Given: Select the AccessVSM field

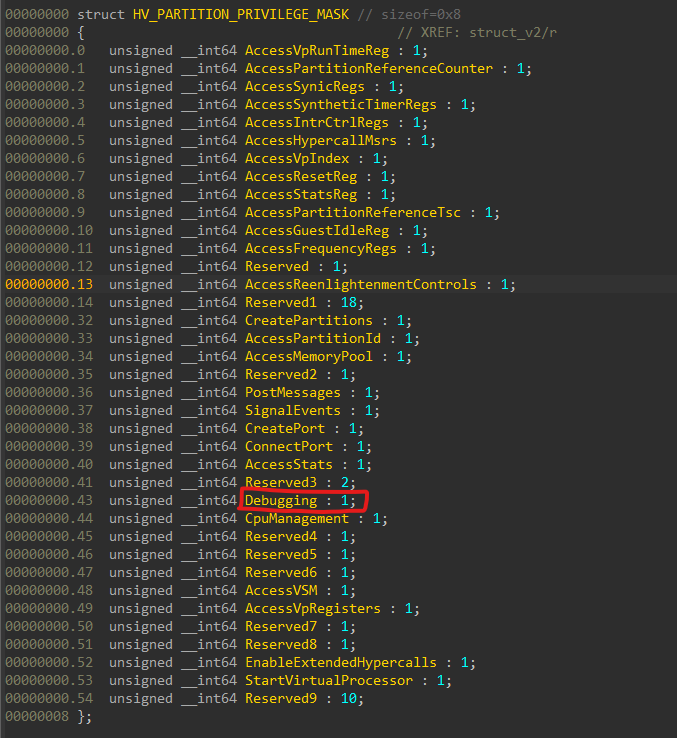Looking at the screenshot, I should point(280,590).
